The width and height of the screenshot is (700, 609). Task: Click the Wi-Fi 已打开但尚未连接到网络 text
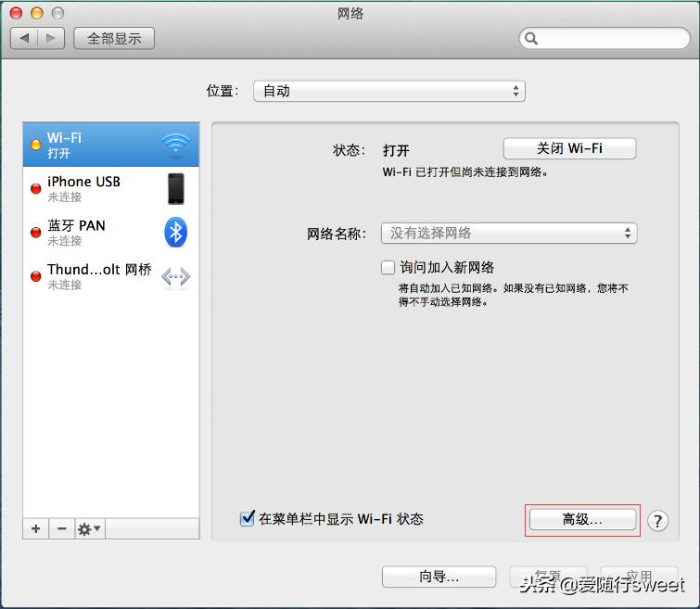(465, 171)
